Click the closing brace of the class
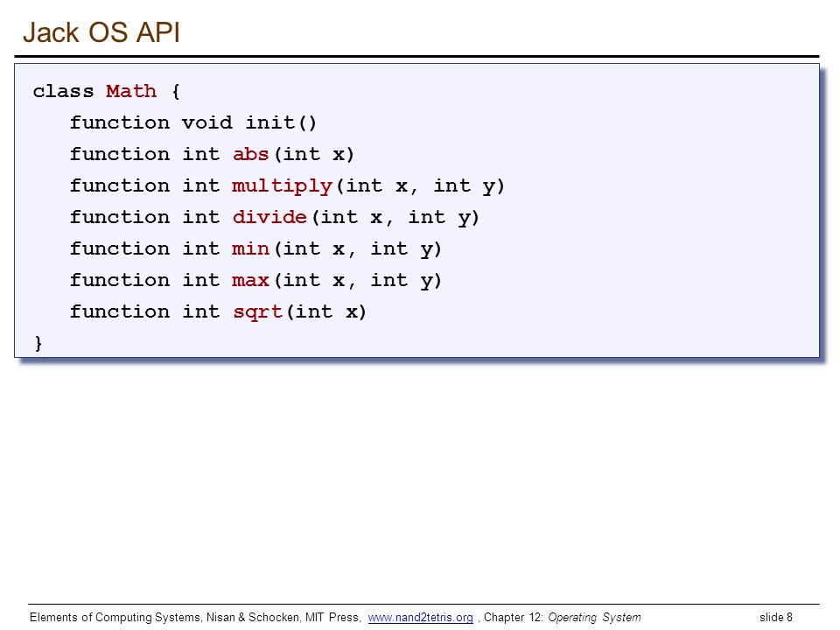Screen dimensions: 840x630 coord(38,343)
